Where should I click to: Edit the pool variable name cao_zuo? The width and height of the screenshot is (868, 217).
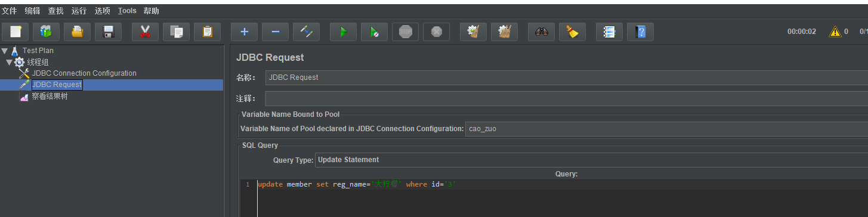coord(666,129)
